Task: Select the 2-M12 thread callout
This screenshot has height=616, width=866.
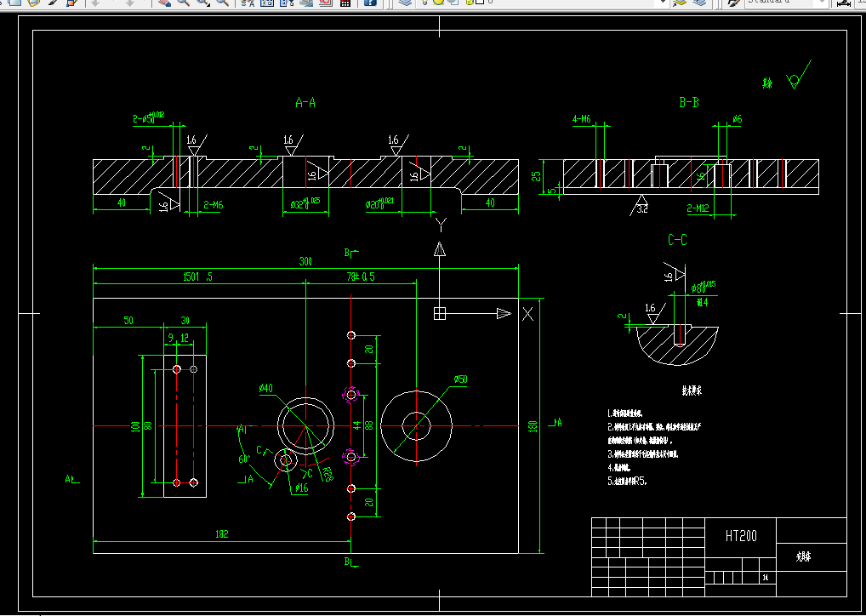Action: [698, 208]
